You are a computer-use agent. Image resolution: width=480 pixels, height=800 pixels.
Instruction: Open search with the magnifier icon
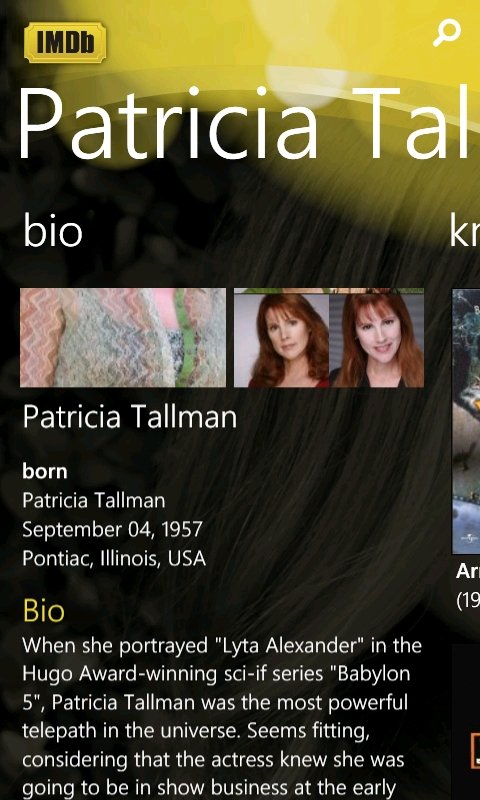(x=446, y=33)
